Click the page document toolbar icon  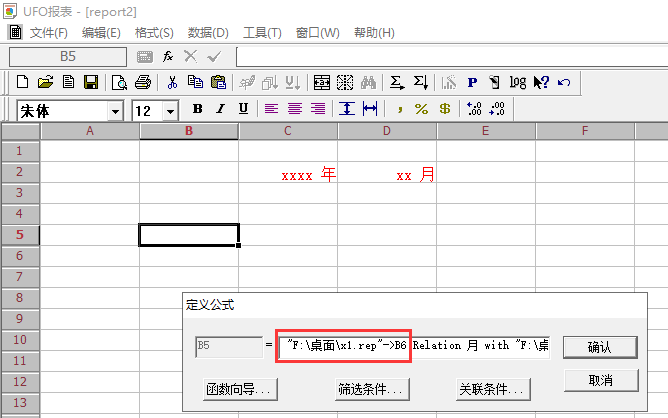point(68,82)
